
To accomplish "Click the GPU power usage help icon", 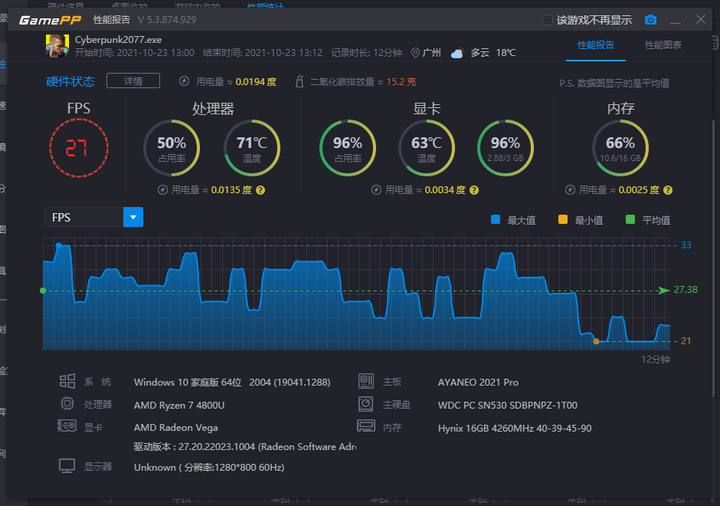I will [x=474, y=190].
